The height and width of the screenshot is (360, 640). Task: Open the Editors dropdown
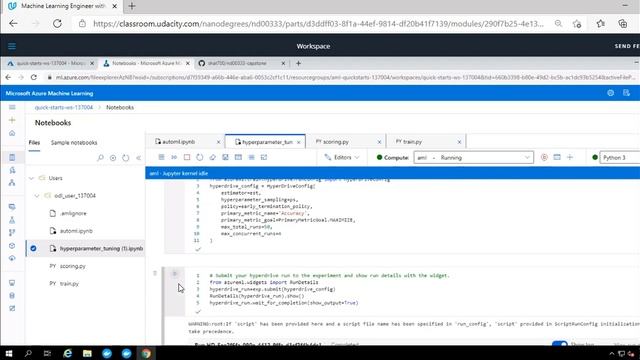click(x=342, y=157)
